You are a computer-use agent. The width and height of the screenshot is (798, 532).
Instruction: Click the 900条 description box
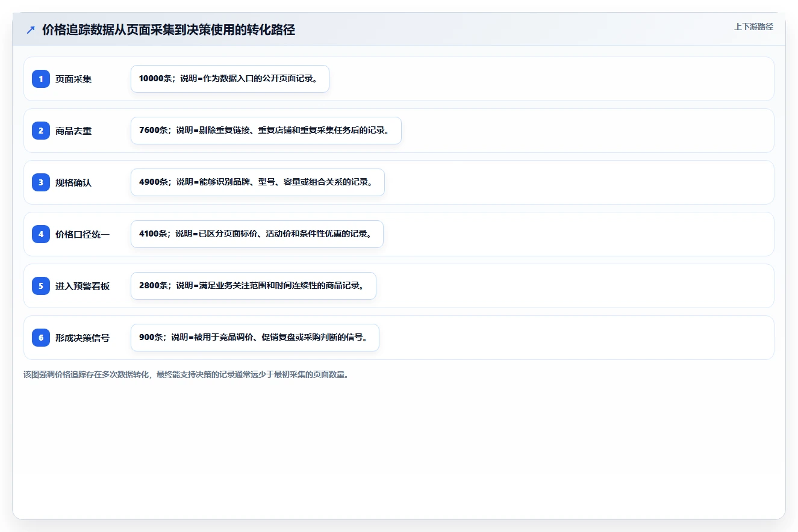click(255, 338)
